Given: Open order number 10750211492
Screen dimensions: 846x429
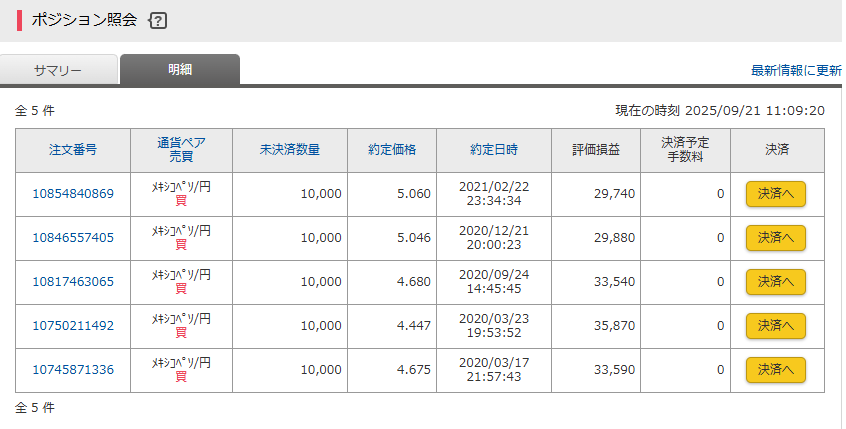Looking at the screenshot, I should (73, 326).
